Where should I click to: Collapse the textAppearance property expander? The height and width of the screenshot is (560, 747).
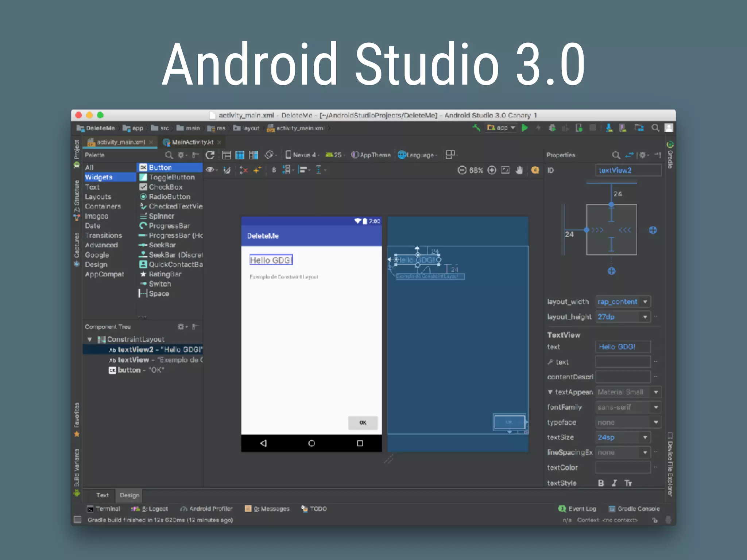click(x=550, y=392)
